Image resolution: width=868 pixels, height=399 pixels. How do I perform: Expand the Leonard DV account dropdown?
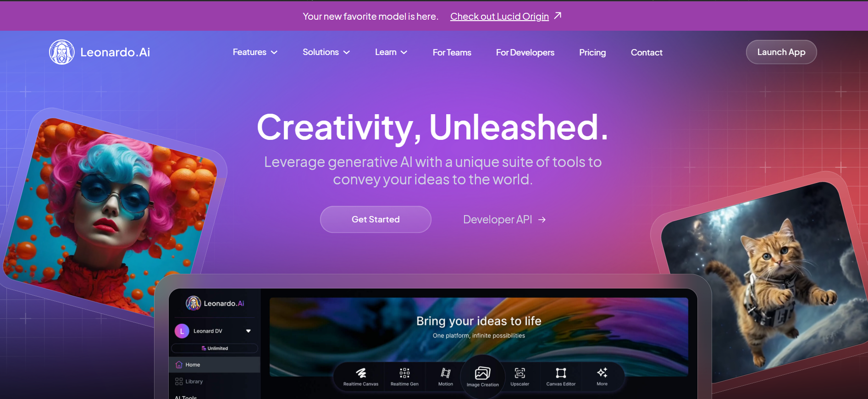pyautogui.click(x=248, y=331)
